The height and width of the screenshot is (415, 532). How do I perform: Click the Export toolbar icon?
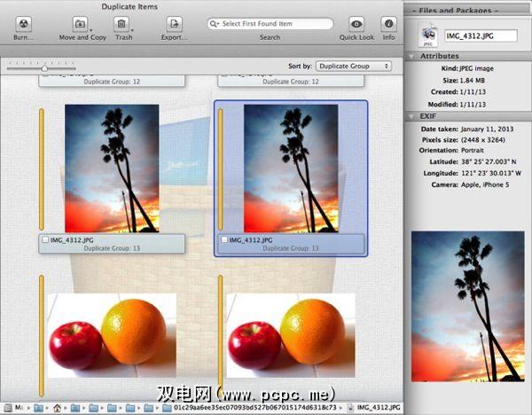pos(175,24)
